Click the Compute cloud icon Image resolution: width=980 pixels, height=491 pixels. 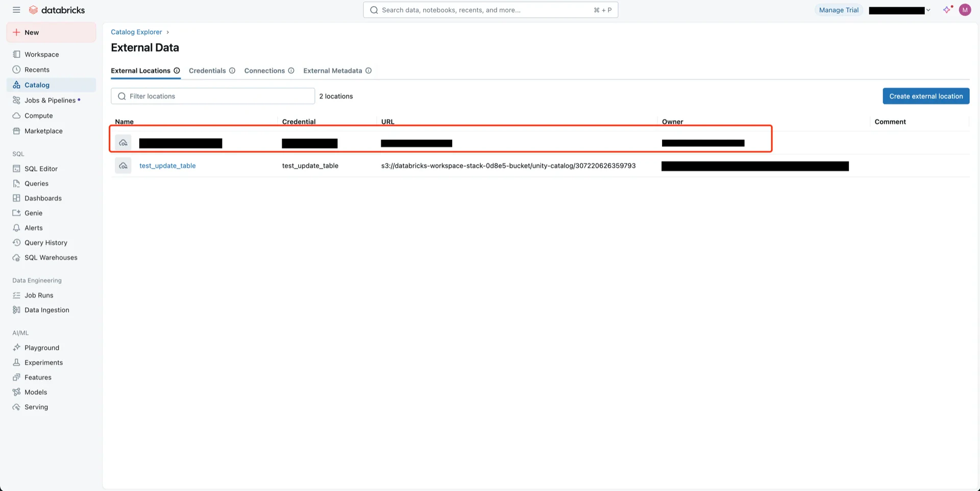16,115
